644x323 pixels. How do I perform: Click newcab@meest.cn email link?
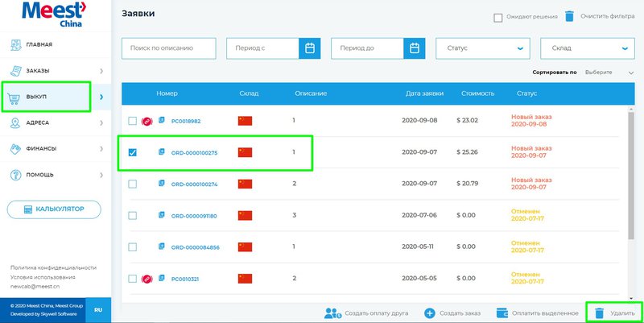(x=35, y=287)
